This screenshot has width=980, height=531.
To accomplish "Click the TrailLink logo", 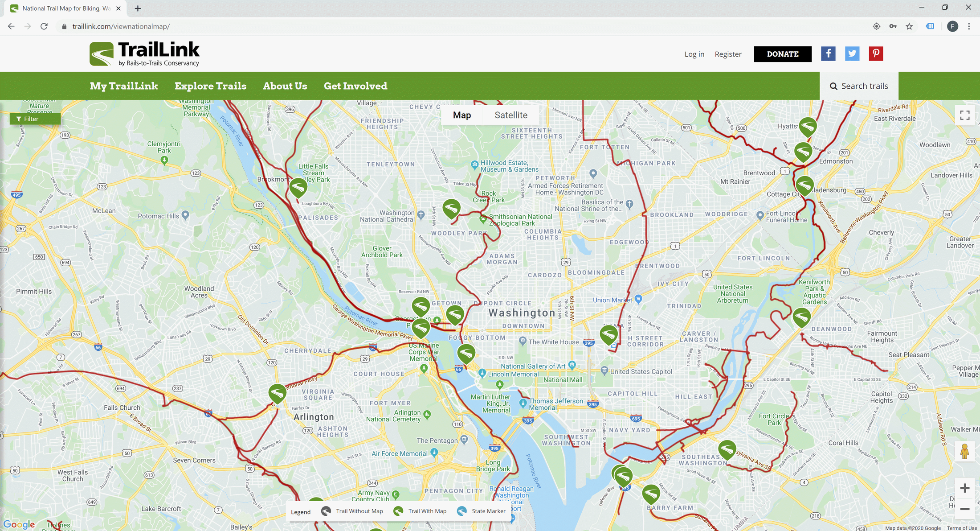I will (x=144, y=54).
